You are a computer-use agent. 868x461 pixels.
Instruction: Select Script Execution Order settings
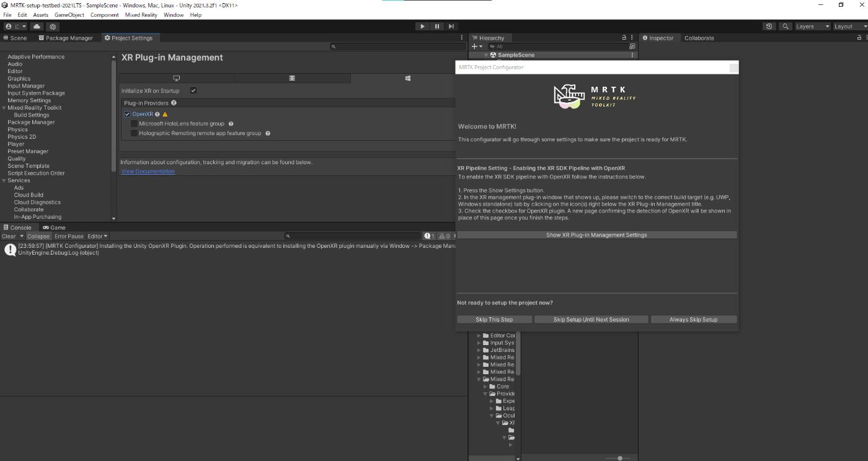tap(36, 173)
